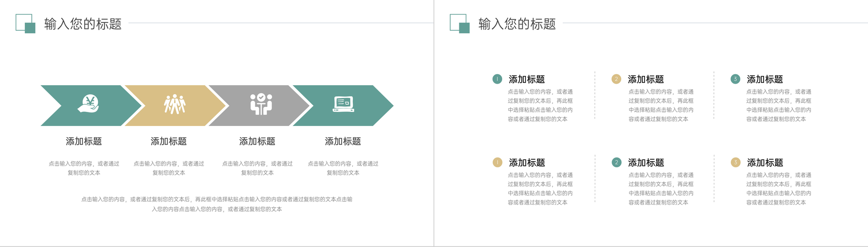Click description text under the laptop arrow title
This screenshot has height=247, width=868.
point(343,168)
